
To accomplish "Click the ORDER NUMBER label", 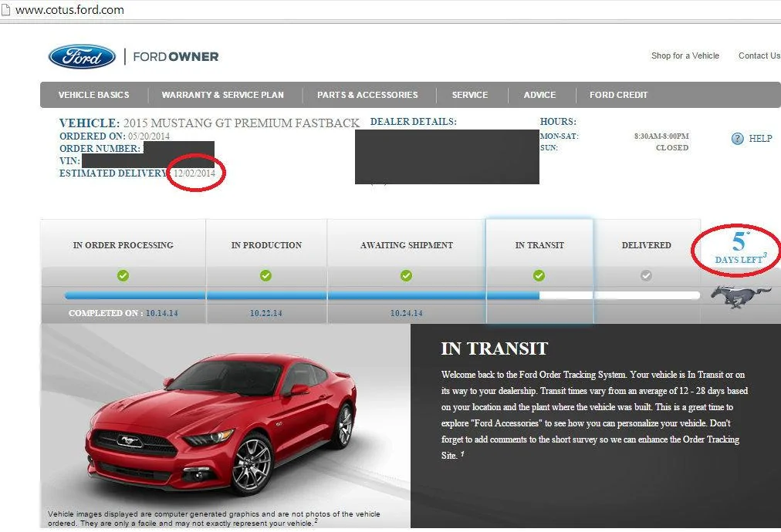I will pyautogui.click(x=100, y=149).
